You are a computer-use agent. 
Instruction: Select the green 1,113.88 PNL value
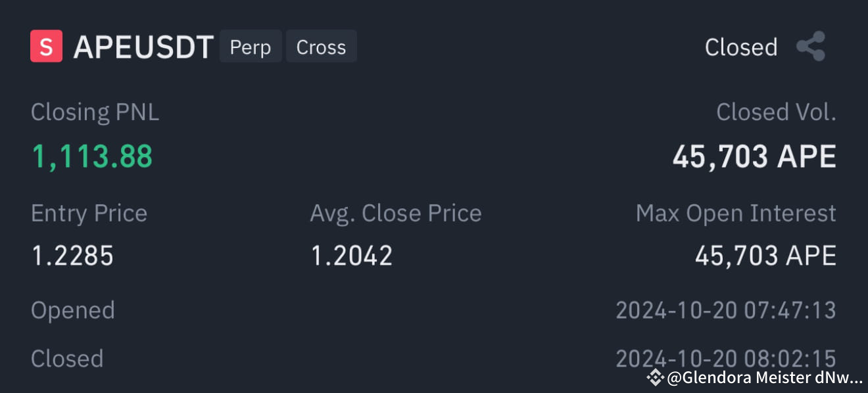click(91, 156)
